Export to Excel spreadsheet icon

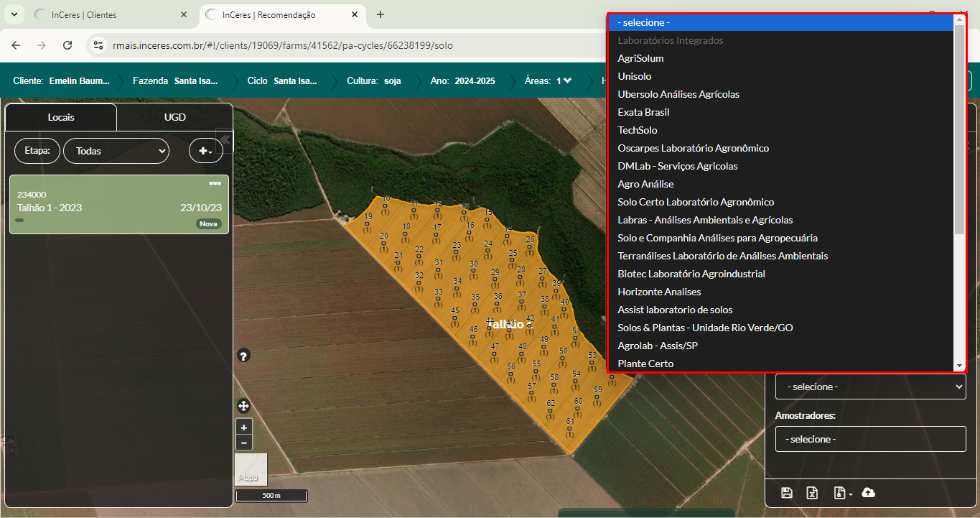[x=812, y=493]
